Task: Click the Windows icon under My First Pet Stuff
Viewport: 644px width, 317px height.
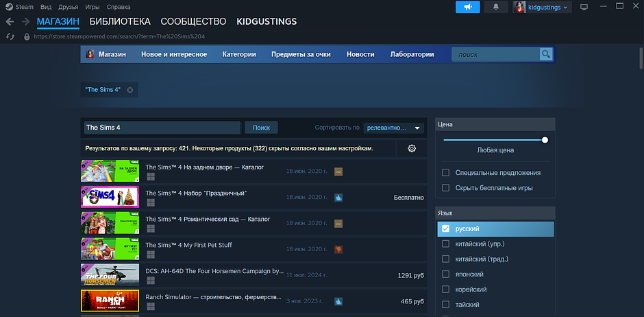Action: [151, 255]
